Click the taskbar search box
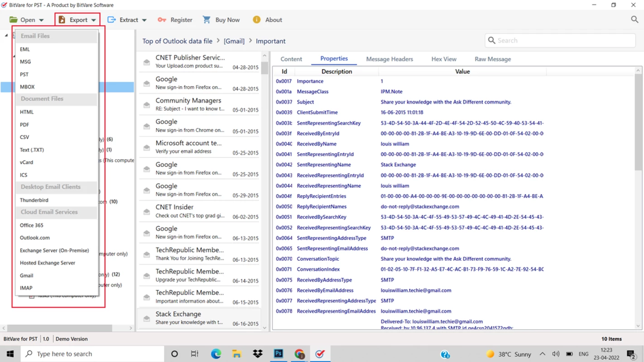 point(92,354)
